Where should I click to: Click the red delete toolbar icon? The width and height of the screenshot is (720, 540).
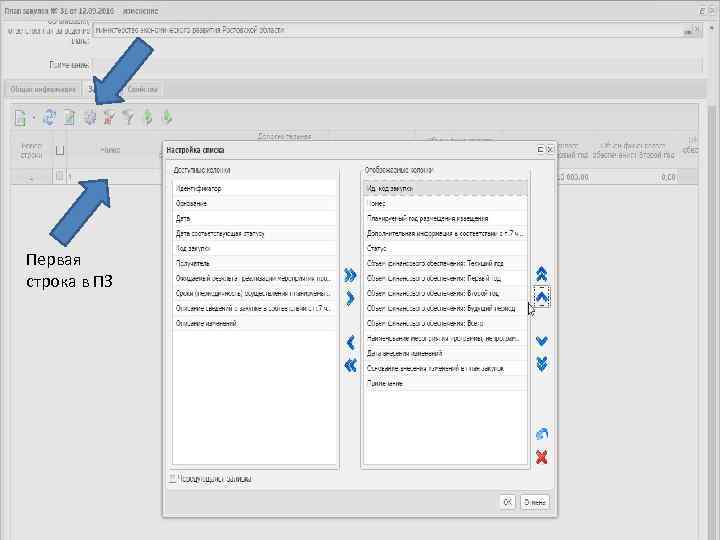(109, 118)
